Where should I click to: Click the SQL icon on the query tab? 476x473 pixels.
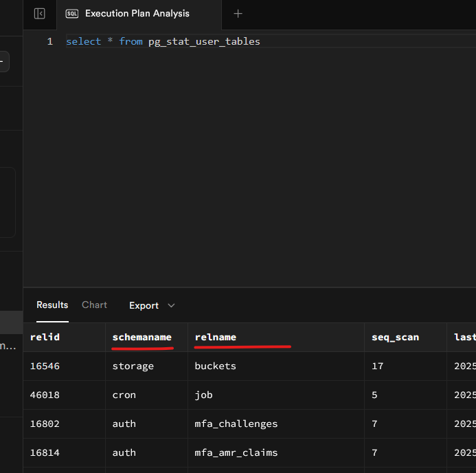pyautogui.click(x=71, y=14)
